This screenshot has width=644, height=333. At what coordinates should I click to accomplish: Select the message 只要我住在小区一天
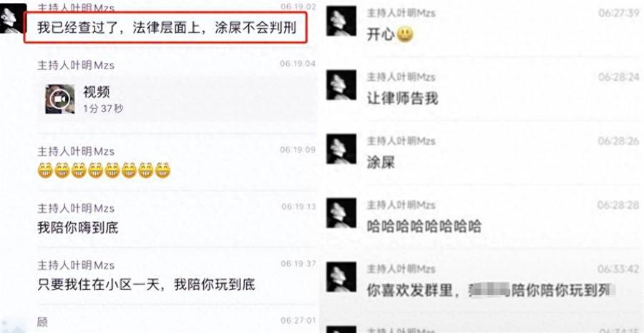point(146,284)
